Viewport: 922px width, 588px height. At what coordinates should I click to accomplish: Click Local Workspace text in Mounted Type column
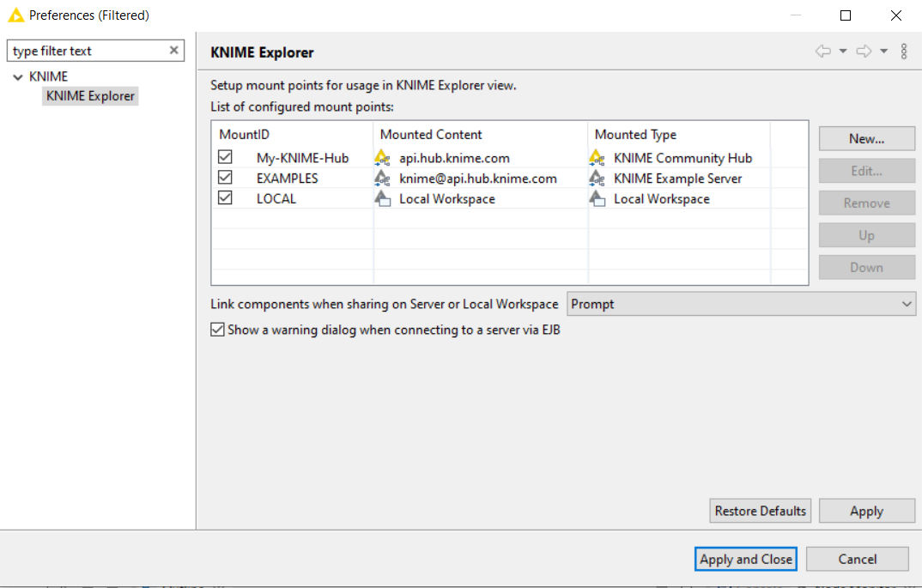(x=662, y=199)
